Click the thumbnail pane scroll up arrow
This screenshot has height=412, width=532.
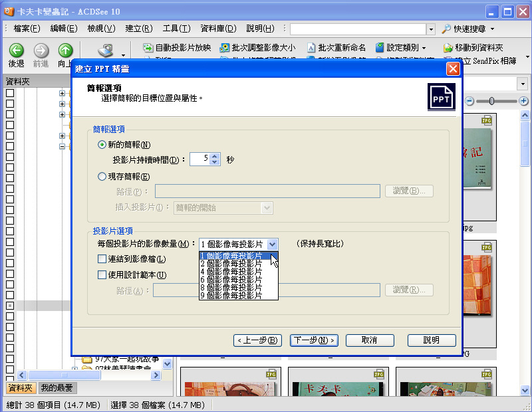coord(525,116)
